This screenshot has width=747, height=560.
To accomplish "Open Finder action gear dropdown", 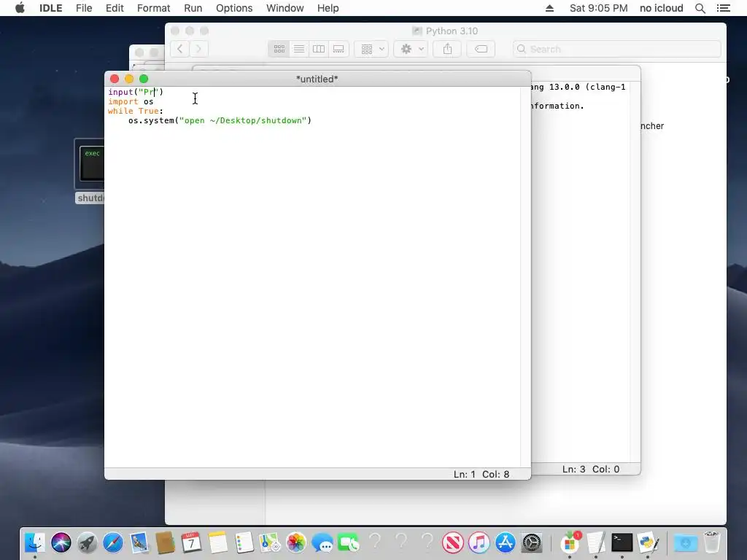I will click(411, 49).
